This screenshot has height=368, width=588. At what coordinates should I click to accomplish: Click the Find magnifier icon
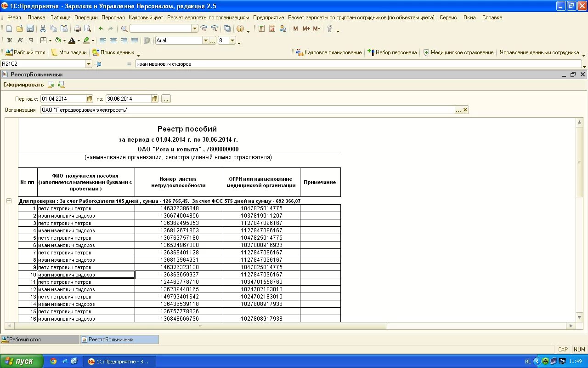point(124,29)
